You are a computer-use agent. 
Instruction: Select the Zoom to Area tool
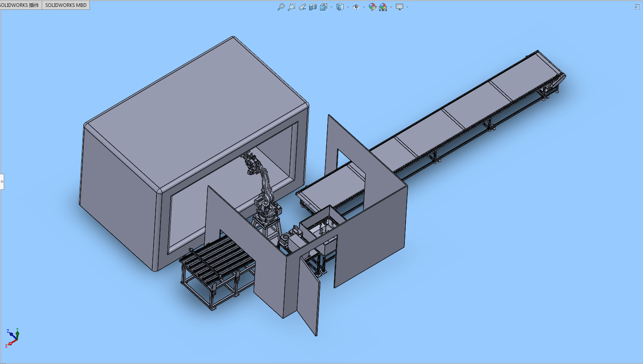pyautogui.click(x=291, y=7)
